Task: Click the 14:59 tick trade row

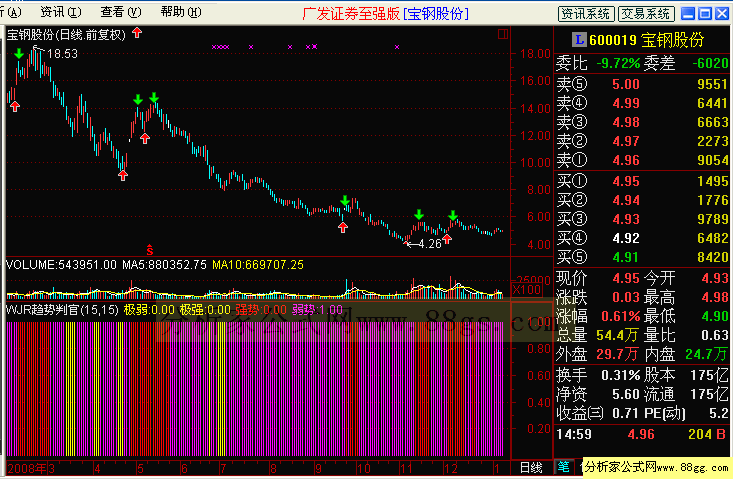Action: [x=642, y=434]
